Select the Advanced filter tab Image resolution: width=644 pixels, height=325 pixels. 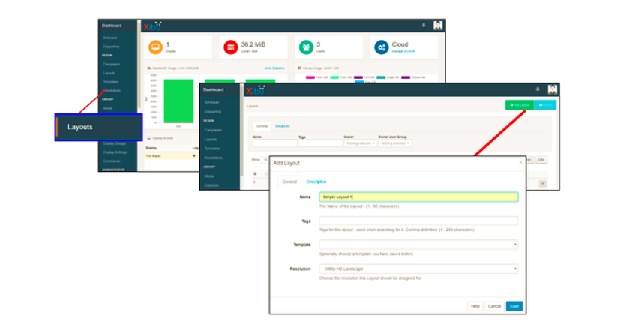282,126
